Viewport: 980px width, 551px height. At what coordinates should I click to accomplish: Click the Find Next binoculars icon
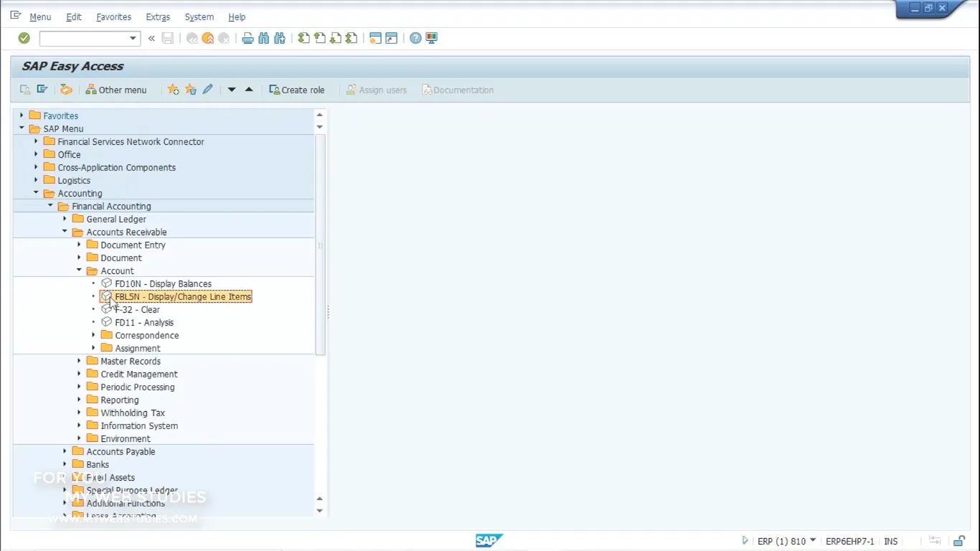tap(280, 38)
